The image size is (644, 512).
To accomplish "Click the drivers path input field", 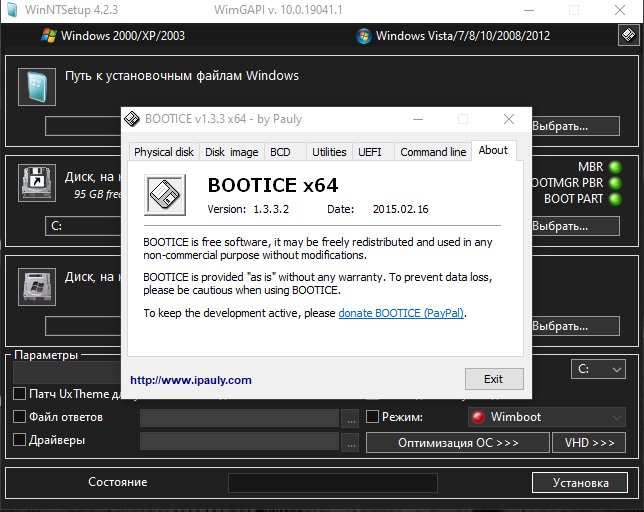I will [239, 441].
